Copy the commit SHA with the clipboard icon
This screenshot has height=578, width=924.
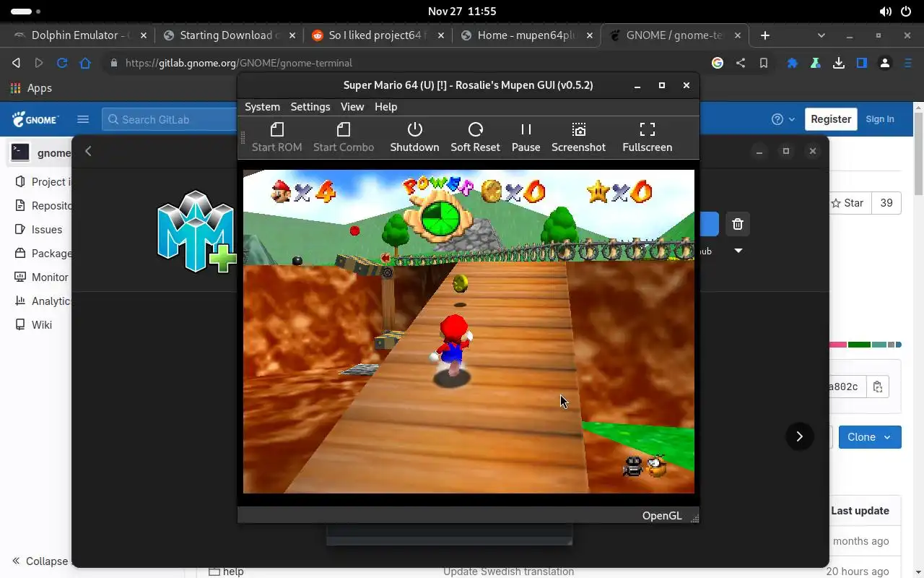click(878, 387)
